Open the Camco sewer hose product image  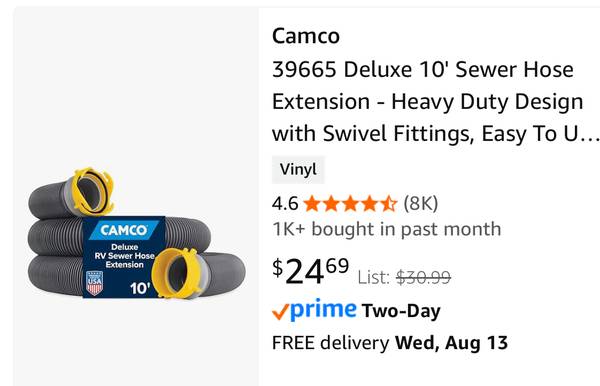pos(137,233)
